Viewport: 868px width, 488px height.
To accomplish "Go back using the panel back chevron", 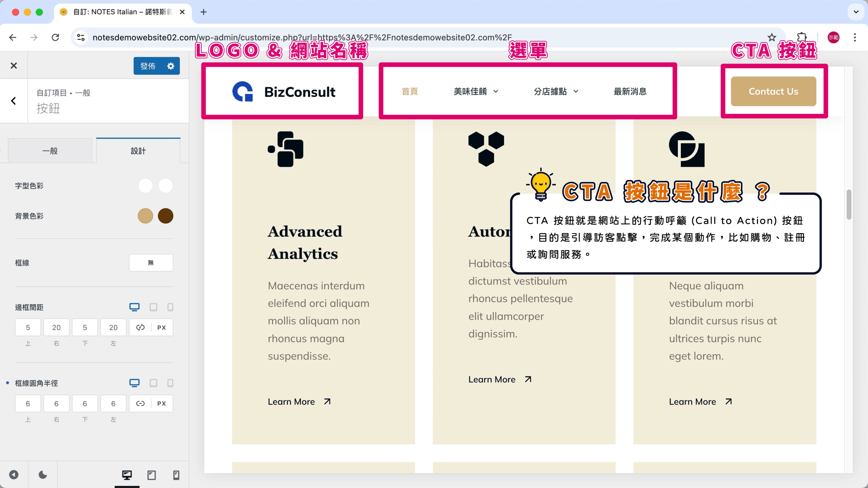I will [x=14, y=101].
